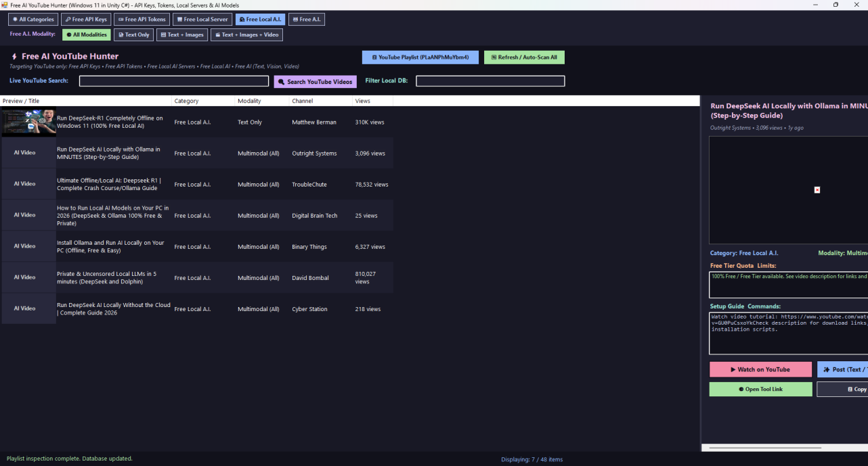Select the Outright Systems row's AI Video placeholder

pyautogui.click(x=28, y=153)
